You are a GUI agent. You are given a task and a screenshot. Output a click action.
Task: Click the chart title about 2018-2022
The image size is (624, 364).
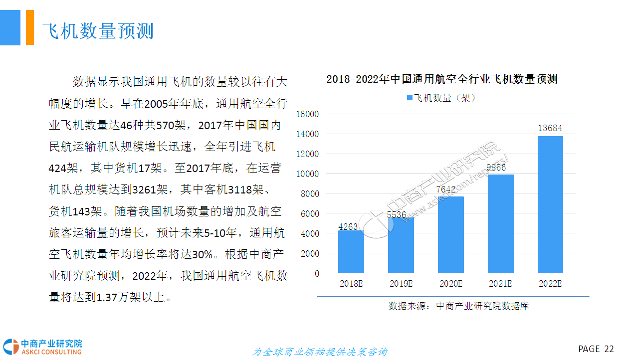(441, 79)
